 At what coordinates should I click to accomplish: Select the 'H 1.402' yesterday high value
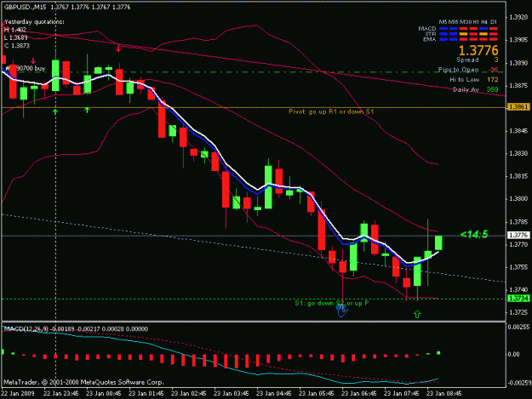pos(15,30)
